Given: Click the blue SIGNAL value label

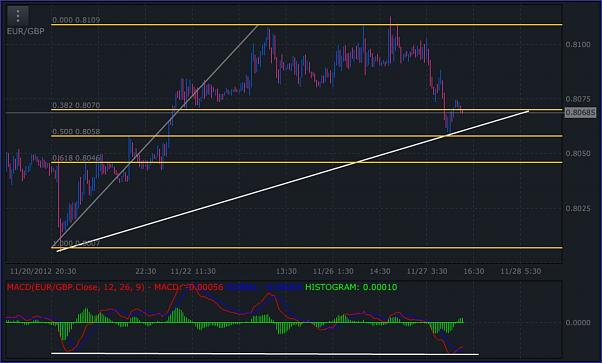Looking at the screenshot, I should coord(264,287).
